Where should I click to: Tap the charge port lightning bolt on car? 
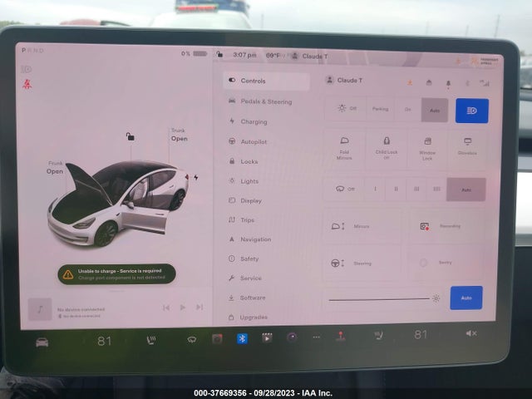(196, 177)
